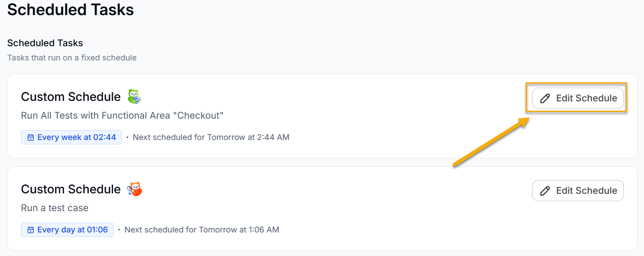Click the Run a test case description

[x=54, y=208]
